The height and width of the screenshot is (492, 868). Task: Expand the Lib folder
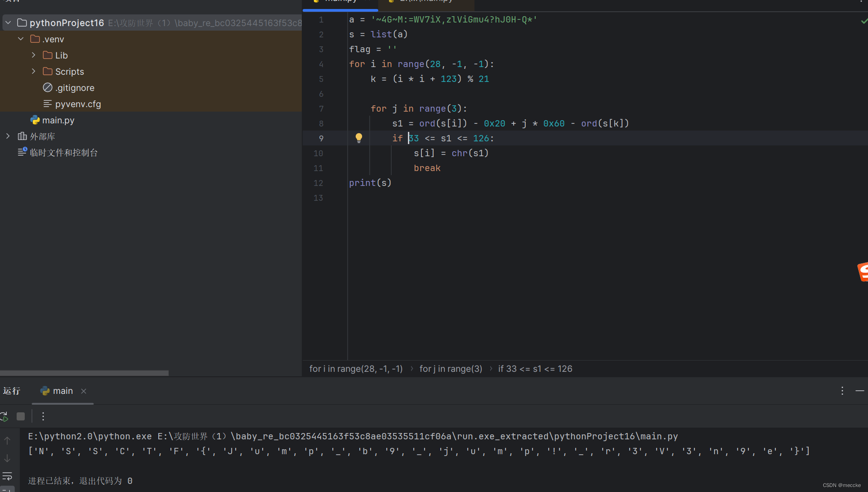tap(34, 55)
